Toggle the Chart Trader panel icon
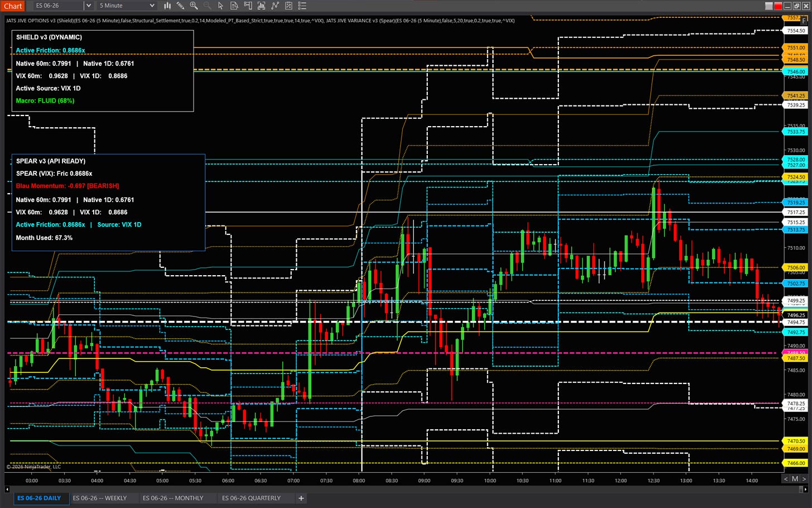Screen dimensions: 812x508 point(248,6)
